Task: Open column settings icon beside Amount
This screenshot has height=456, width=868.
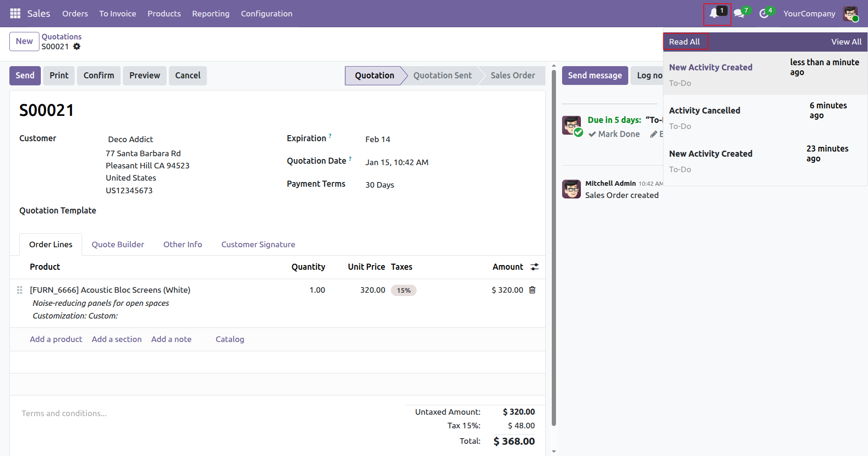Action: [x=534, y=267]
